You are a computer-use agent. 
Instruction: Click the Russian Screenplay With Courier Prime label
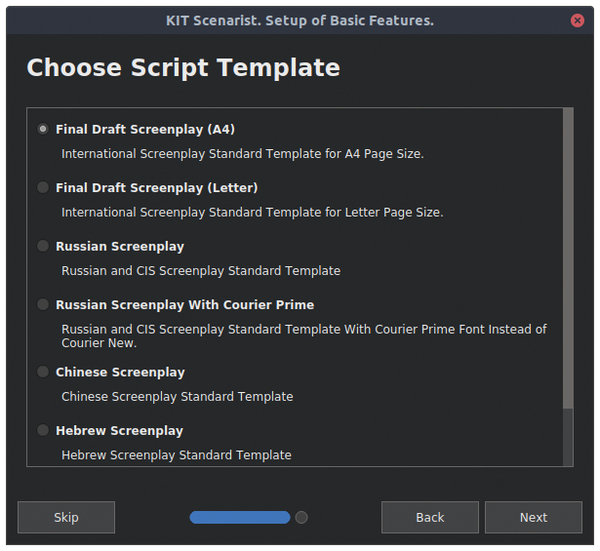(x=185, y=305)
